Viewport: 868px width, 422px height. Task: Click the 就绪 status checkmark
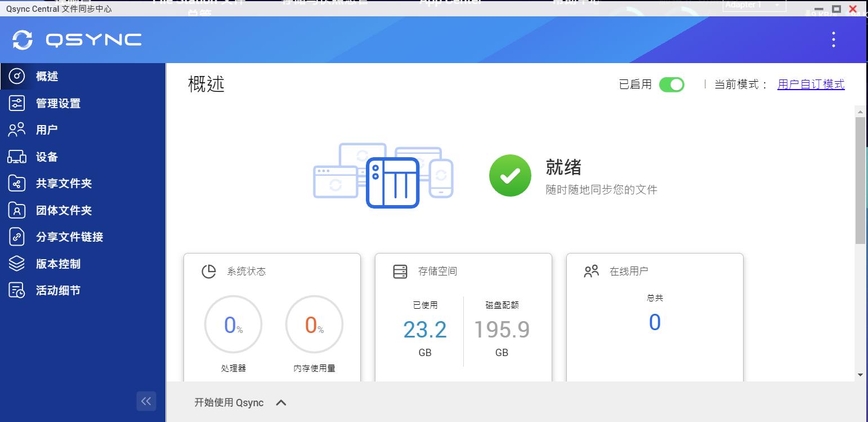[x=509, y=175]
